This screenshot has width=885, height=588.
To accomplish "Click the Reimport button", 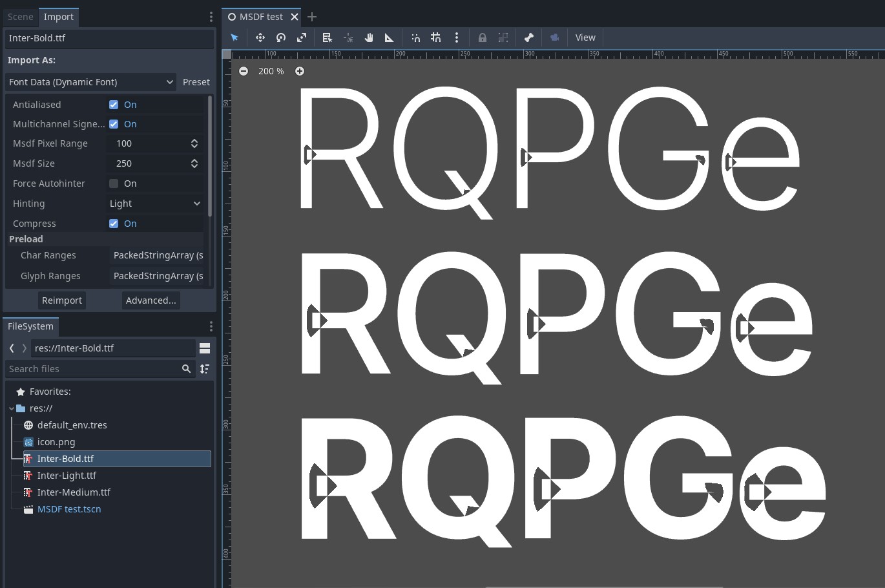I will pyautogui.click(x=61, y=300).
